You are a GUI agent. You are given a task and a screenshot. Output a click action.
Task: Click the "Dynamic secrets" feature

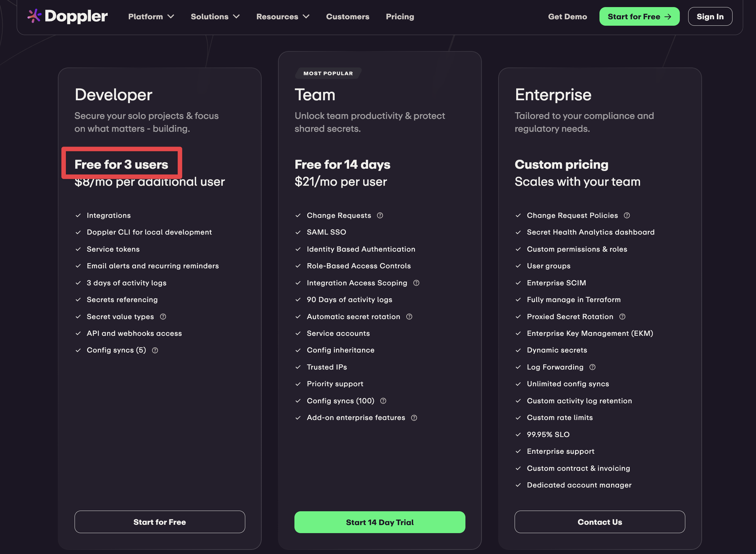tap(557, 350)
